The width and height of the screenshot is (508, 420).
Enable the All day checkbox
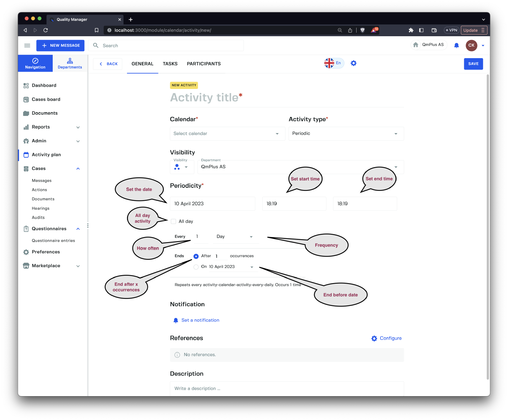click(x=173, y=221)
